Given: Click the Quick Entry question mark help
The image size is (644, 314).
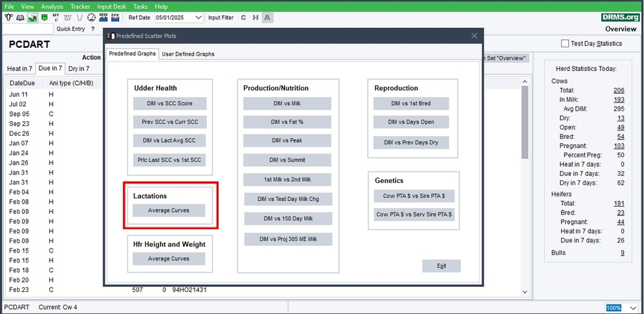Looking at the screenshot, I should (x=93, y=29).
